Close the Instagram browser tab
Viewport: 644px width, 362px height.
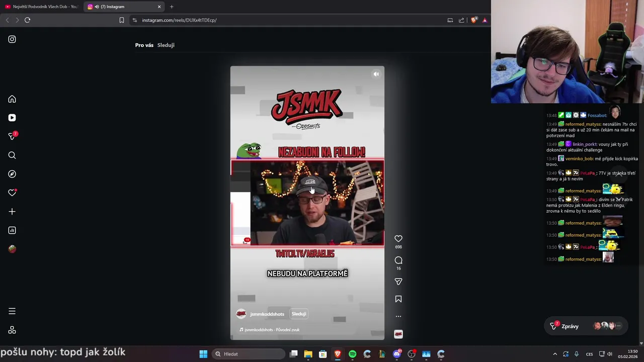tap(159, 7)
